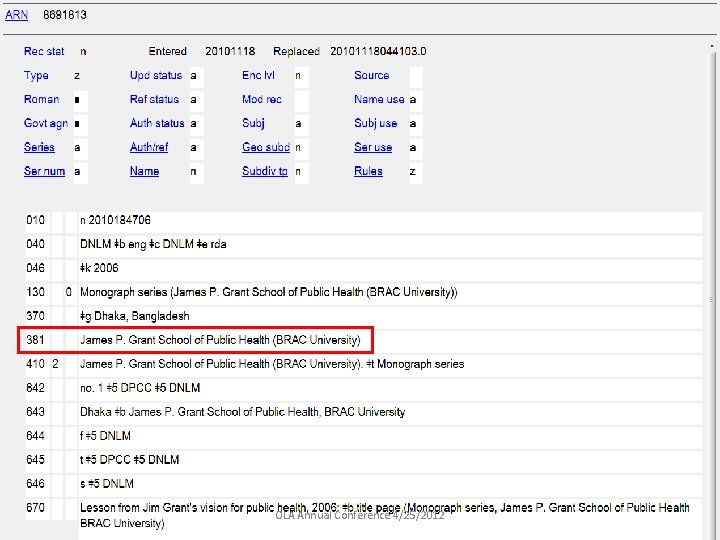Edit the Upd status value field
Viewport: 720px width, 540px height.
click(x=197, y=76)
